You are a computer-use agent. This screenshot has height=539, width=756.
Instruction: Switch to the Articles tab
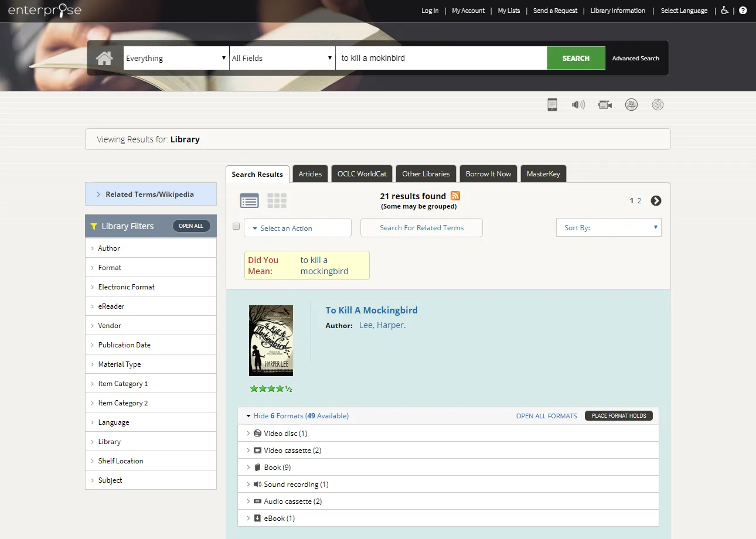click(x=310, y=174)
